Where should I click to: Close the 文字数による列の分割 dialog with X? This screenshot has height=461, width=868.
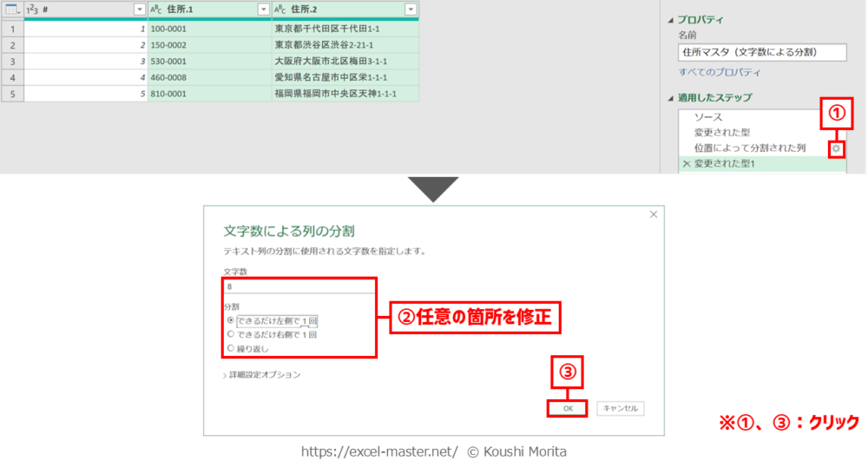[653, 214]
